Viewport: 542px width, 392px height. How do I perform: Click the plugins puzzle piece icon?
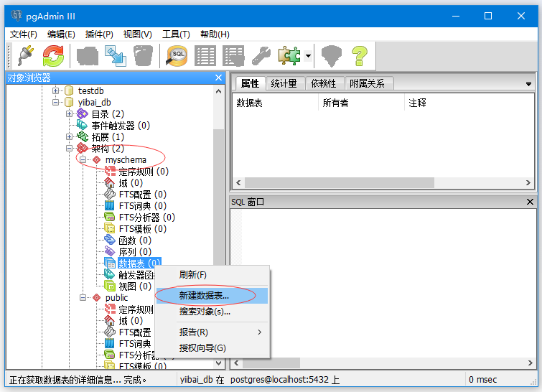289,55
